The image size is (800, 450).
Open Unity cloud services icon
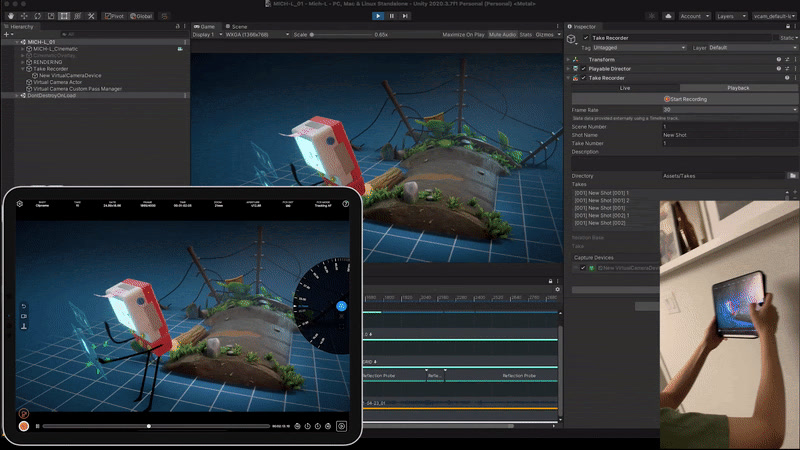(x=668, y=16)
